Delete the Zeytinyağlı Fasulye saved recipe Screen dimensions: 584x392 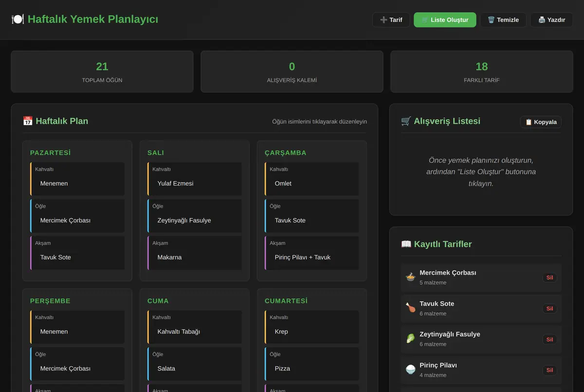[549, 339]
